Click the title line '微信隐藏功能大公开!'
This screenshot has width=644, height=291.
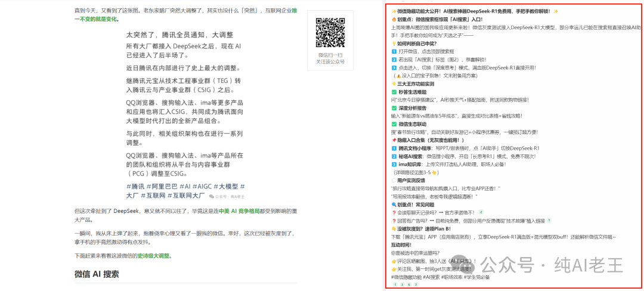(419, 11)
